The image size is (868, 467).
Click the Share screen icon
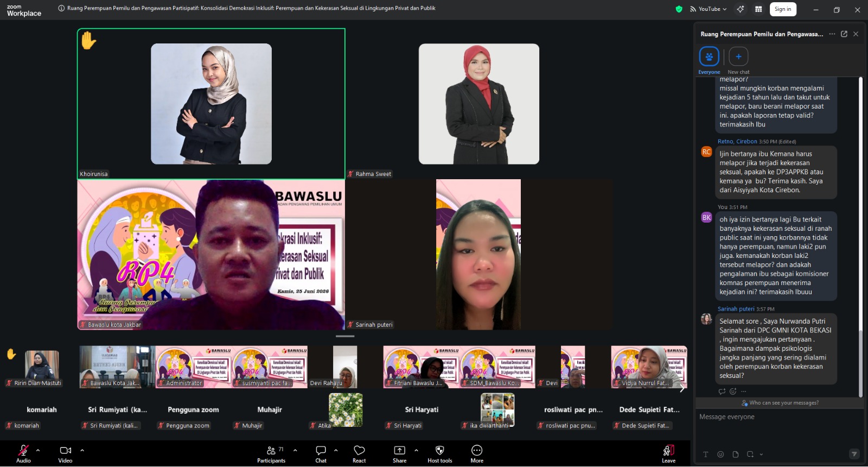[x=400, y=454]
